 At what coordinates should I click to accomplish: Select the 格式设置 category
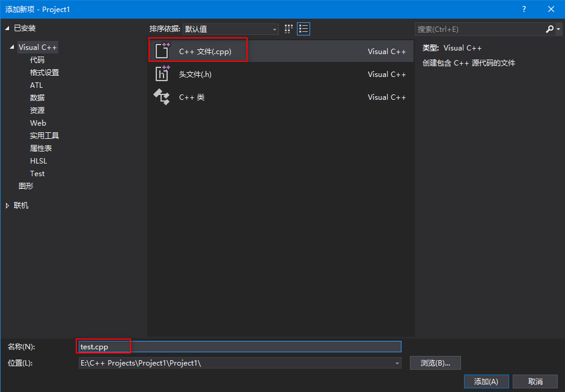coord(44,72)
